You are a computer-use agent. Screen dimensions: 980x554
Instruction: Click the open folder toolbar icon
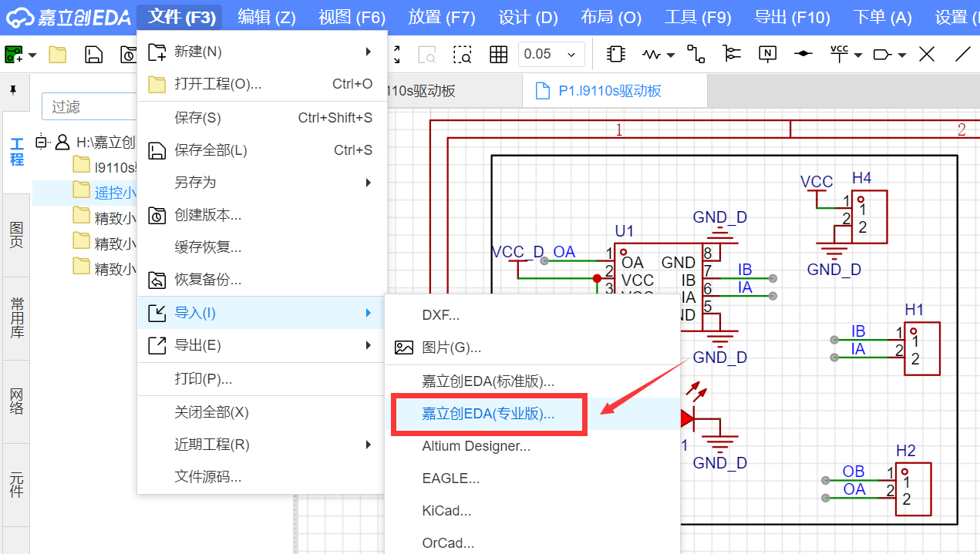coord(58,54)
